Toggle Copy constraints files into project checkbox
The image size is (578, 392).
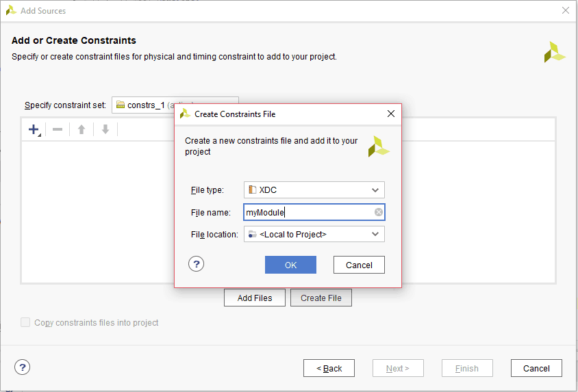tap(26, 322)
